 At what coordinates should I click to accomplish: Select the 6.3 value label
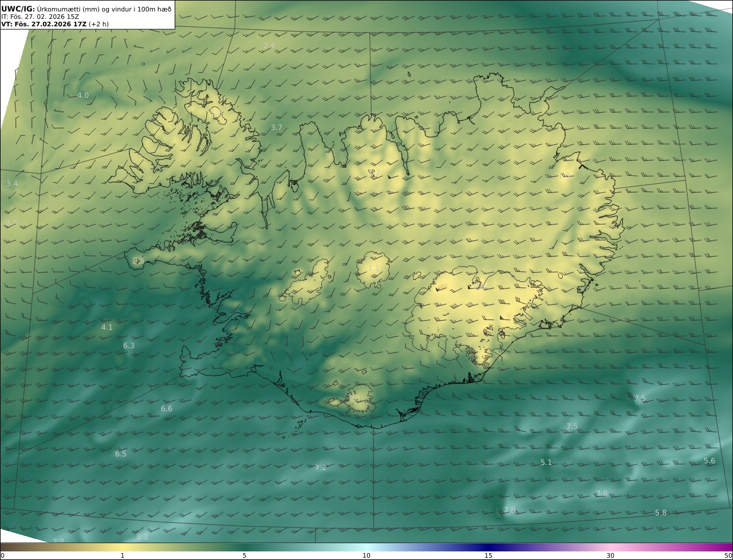(x=129, y=345)
